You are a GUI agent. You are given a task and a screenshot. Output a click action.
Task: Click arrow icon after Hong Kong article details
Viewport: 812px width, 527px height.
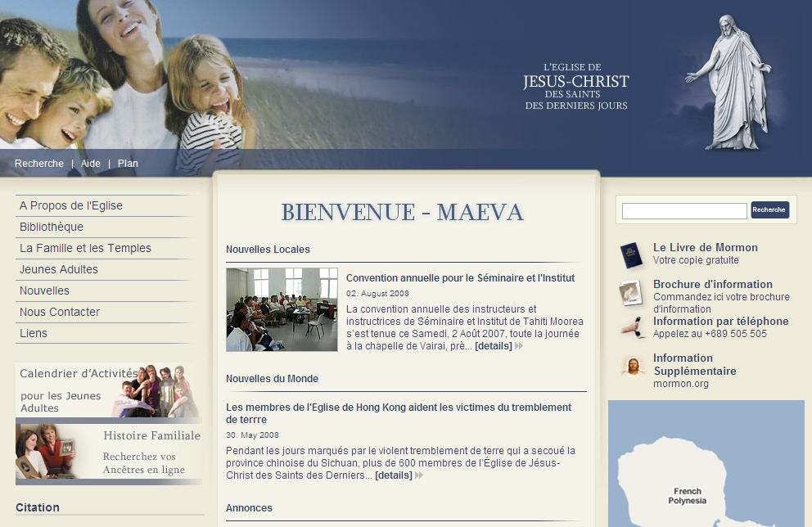pyautogui.click(x=419, y=475)
